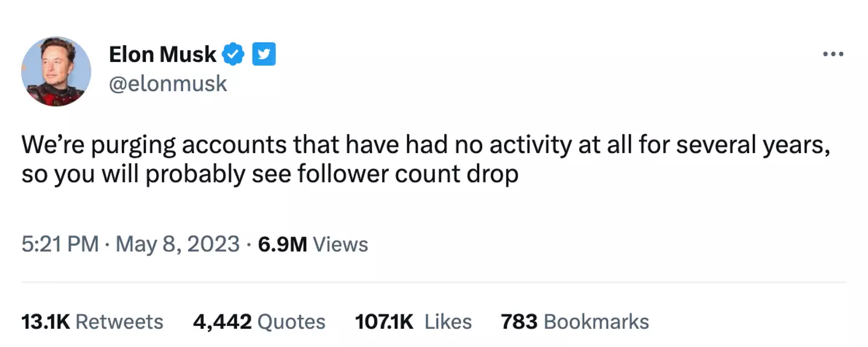Screen dimensions: 868x347
Task: Click the Retweets label text
Action: click(119, 322)
